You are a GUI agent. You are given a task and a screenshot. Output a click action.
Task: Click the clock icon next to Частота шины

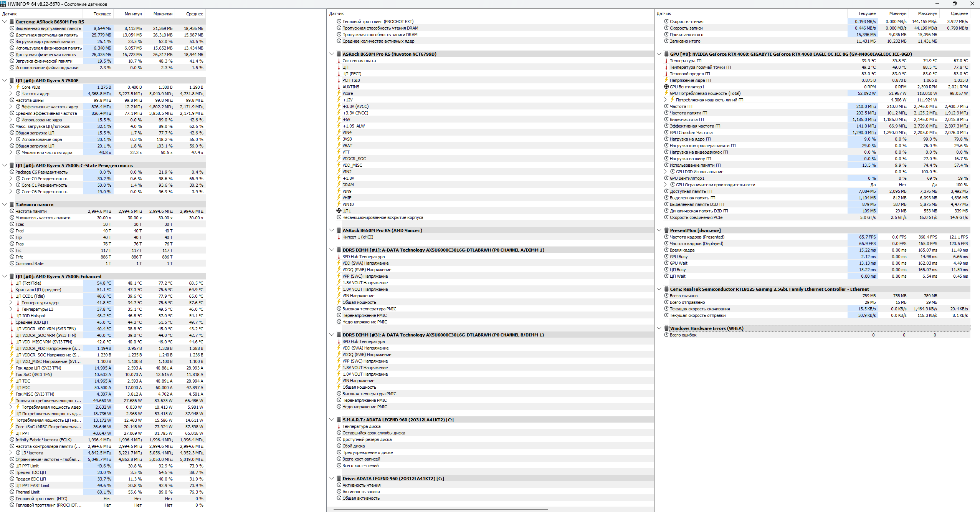click(12, 100)
